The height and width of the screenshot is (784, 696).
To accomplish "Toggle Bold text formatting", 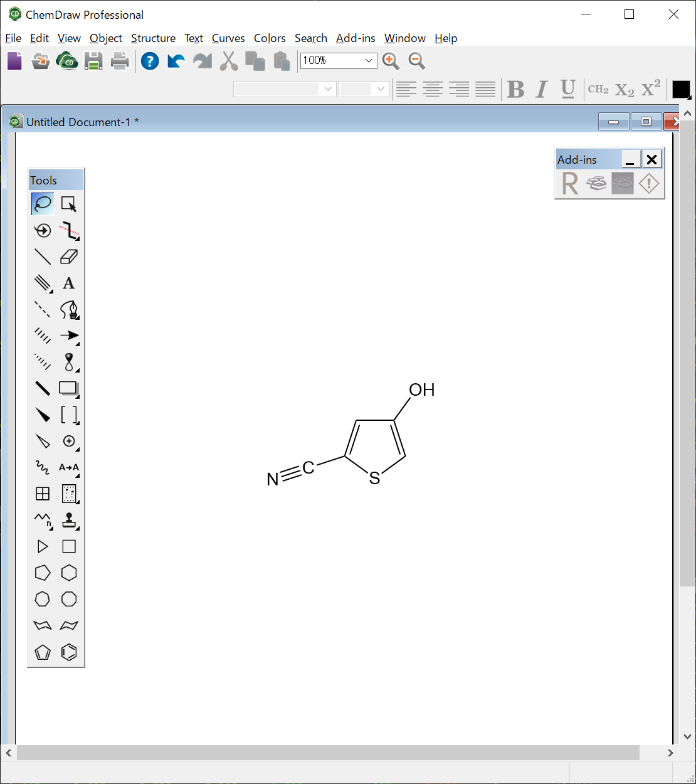I will point(515,89).
